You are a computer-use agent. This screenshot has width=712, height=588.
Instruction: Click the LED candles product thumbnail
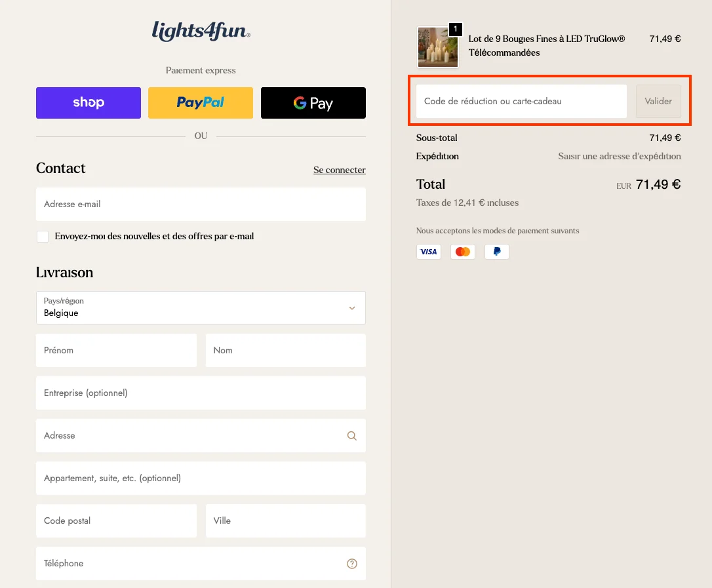[x=437, y=47]
